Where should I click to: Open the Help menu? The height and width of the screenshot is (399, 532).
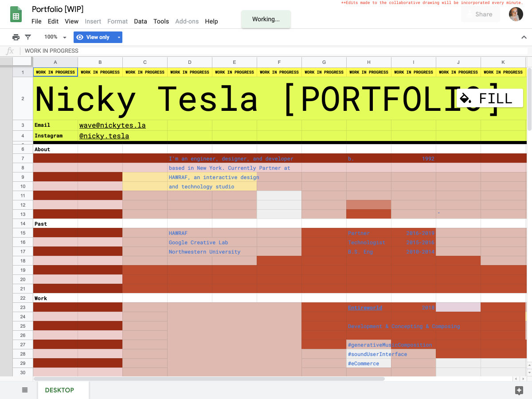click(x=211, y=21)
